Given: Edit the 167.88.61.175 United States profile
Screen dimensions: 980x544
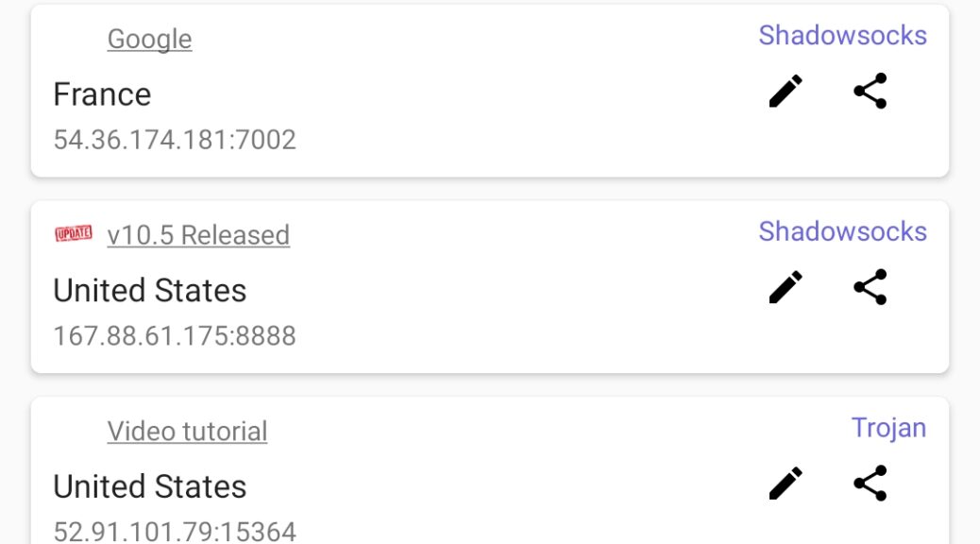Looking at the screenshot, I should (x=786, y=288).
